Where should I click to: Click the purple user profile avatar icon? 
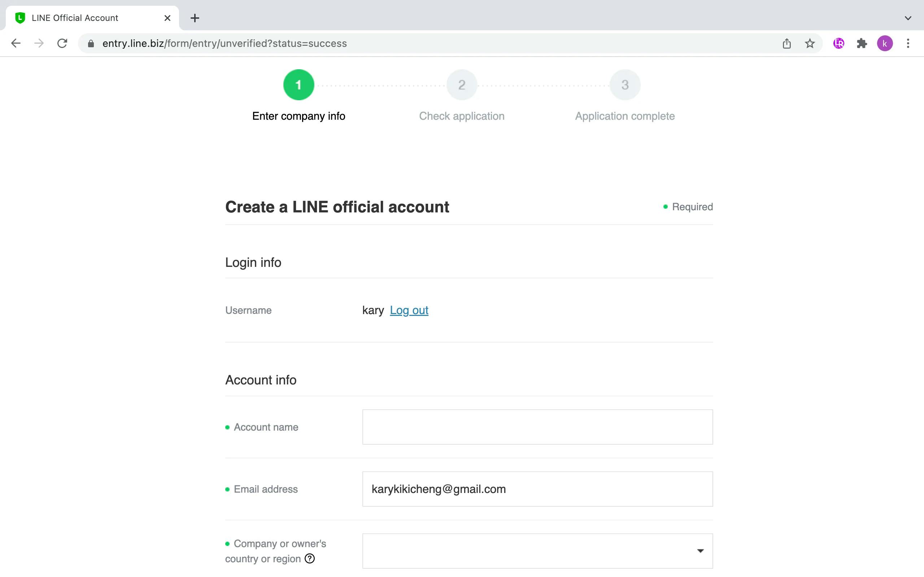click(885, 43)
